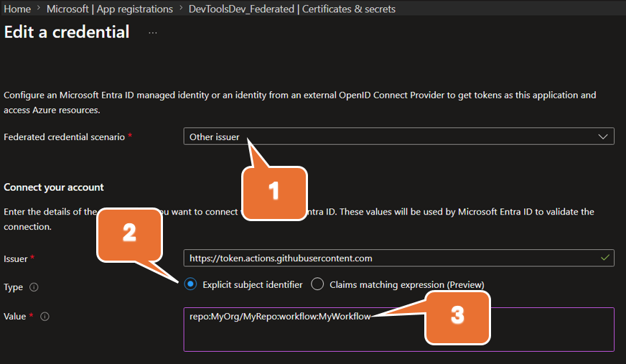
Task: Click the Issuer URL input field
Action: [x=388, y=258]
